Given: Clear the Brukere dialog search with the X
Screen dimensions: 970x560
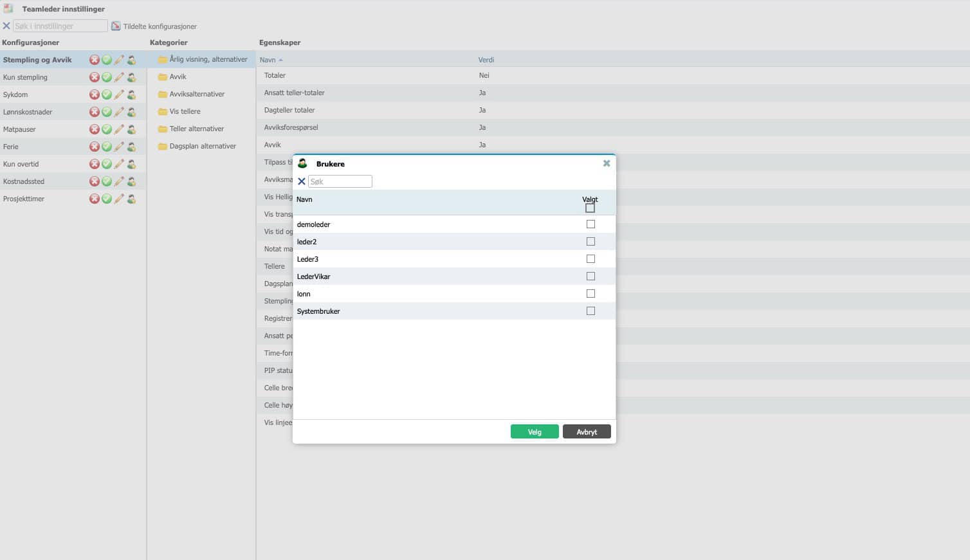Looking at the screenshot, I should point(302,181).
